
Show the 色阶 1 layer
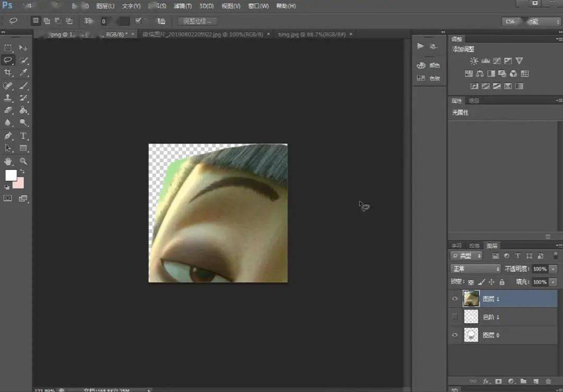(455, 316)
